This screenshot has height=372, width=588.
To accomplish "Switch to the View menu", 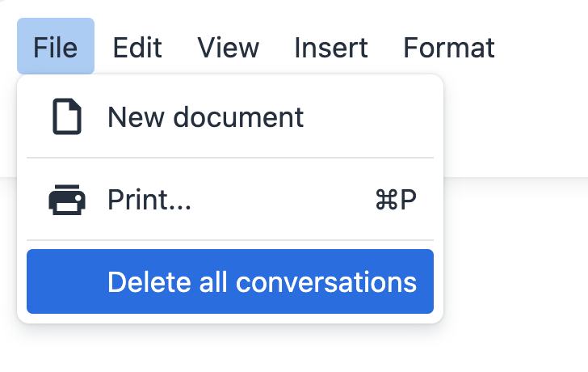I will [x=228, y=47].
